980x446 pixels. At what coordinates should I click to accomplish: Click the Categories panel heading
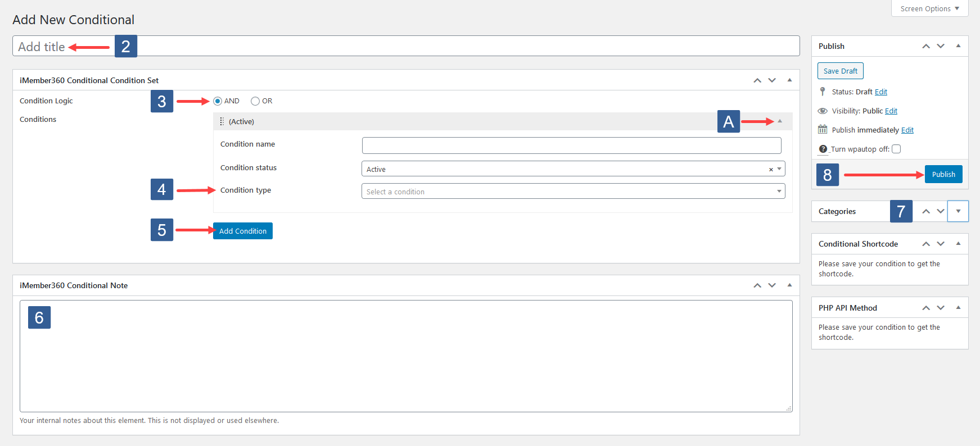(837, 211)
